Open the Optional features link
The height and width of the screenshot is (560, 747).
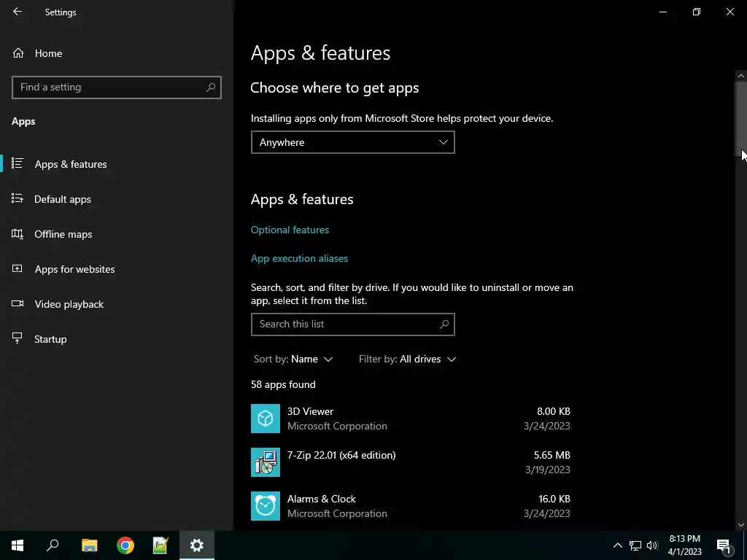[x=290, y=230]
